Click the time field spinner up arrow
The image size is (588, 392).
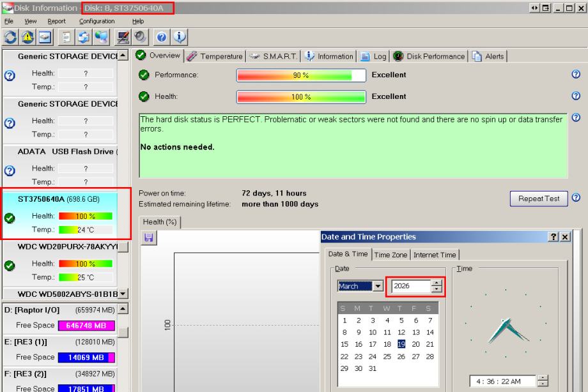point(543,378)
